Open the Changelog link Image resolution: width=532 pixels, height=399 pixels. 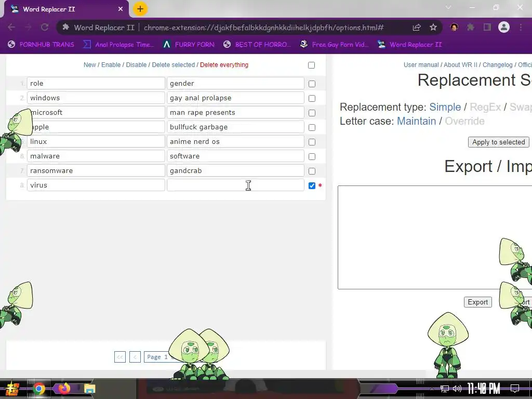coord(497,65)
